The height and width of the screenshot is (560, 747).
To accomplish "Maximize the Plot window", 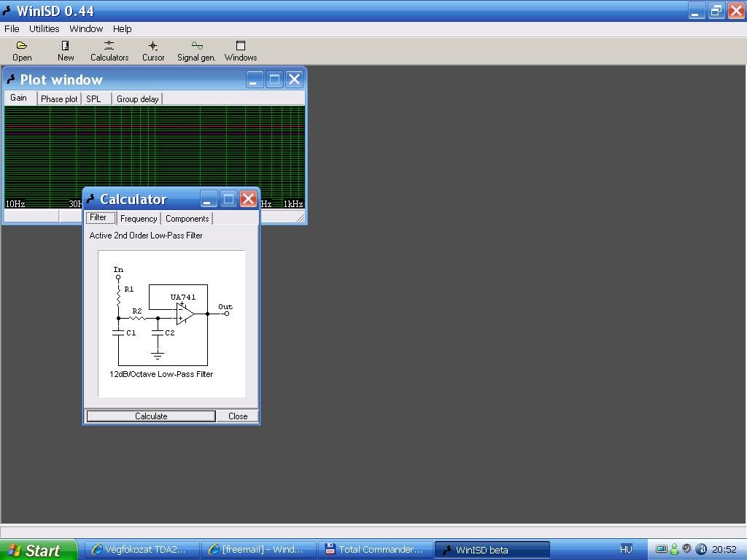I will [x=274, y=79].
